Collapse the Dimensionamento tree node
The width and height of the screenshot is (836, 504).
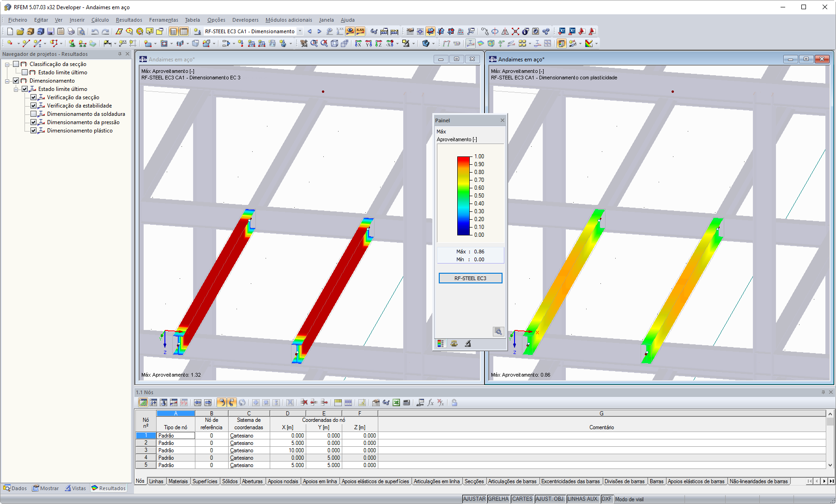(x=7, y=80)
